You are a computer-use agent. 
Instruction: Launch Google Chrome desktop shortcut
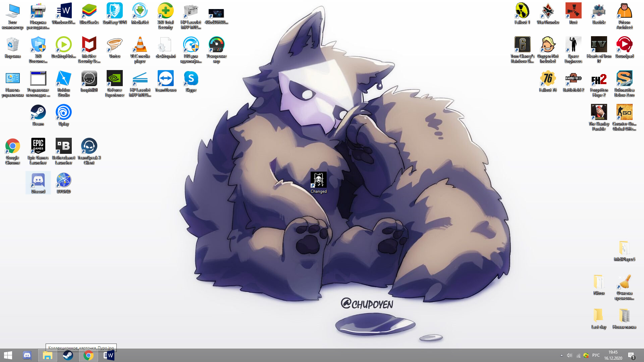pos(12,151)
